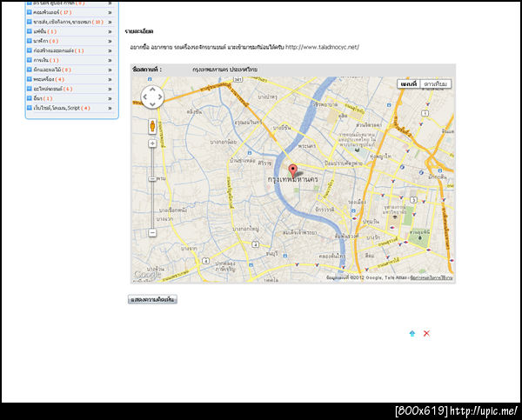Viewport: 522px width, 420px height.
Task: Click the blue icon beside ขายส่ง,เซ้งกิจการ (10)
Action: [x=30, y=22]
